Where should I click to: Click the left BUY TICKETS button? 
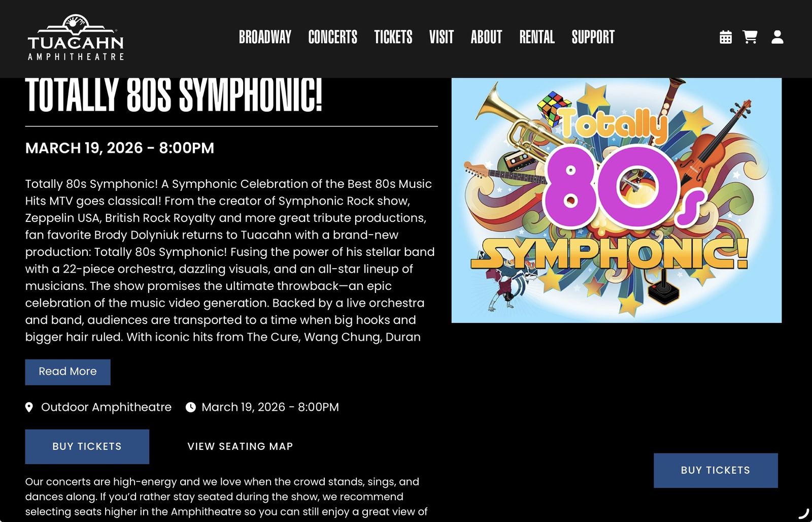86,446
